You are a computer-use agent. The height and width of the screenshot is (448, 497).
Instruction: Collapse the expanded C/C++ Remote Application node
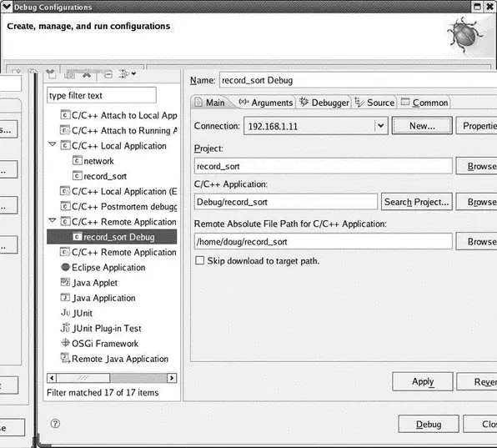click(x=53, y=221)
